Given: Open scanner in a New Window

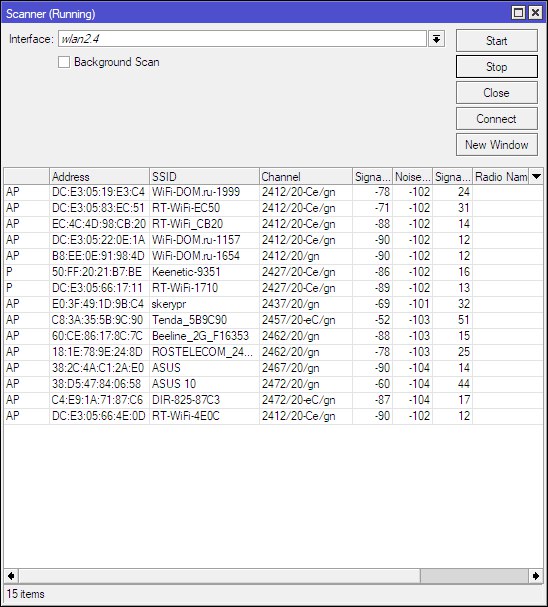Looking at the screenshot, I should click(x=497, y=144).
